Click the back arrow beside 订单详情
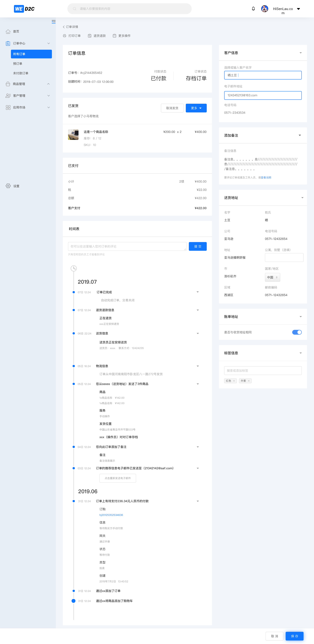The height and width of the screenshot is (644, 314). (63, 27)
